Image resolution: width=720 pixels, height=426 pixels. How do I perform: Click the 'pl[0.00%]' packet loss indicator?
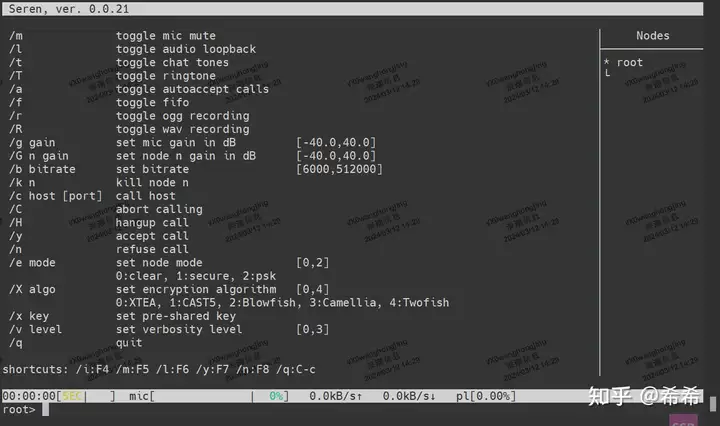[x=486, y=396]
